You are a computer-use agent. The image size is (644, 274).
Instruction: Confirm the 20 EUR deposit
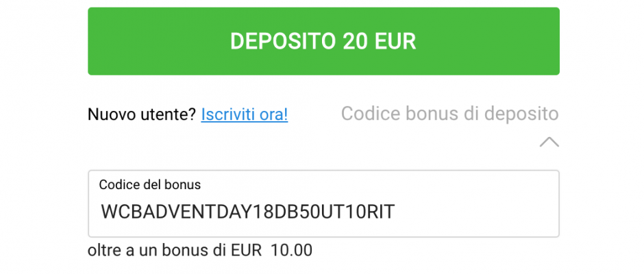pyautogui.click(x=323, y=41)
